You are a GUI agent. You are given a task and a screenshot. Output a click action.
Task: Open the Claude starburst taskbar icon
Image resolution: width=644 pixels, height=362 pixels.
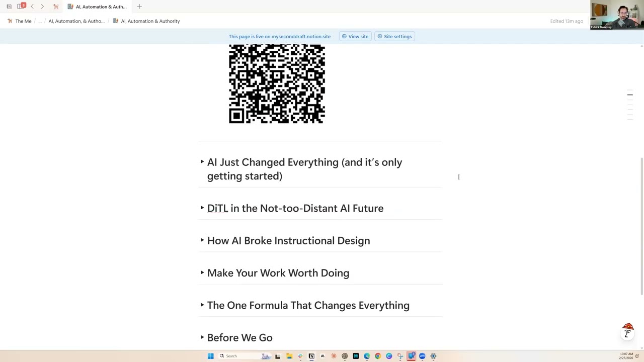click(x=334, y=356)
